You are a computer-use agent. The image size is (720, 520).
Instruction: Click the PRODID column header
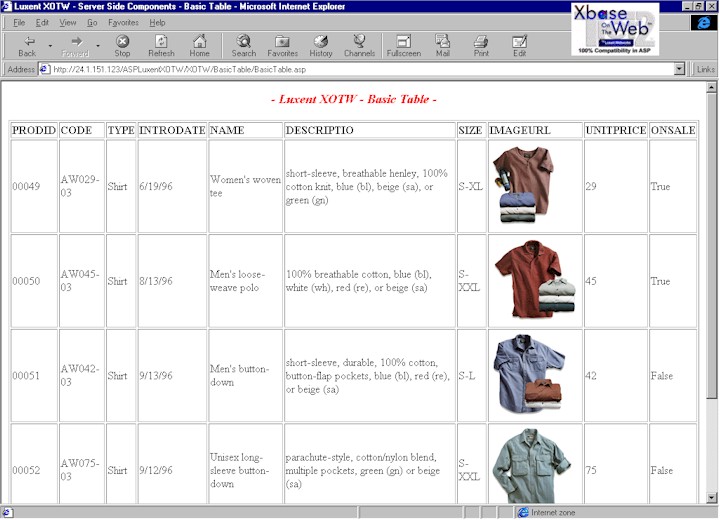[34, 130]
